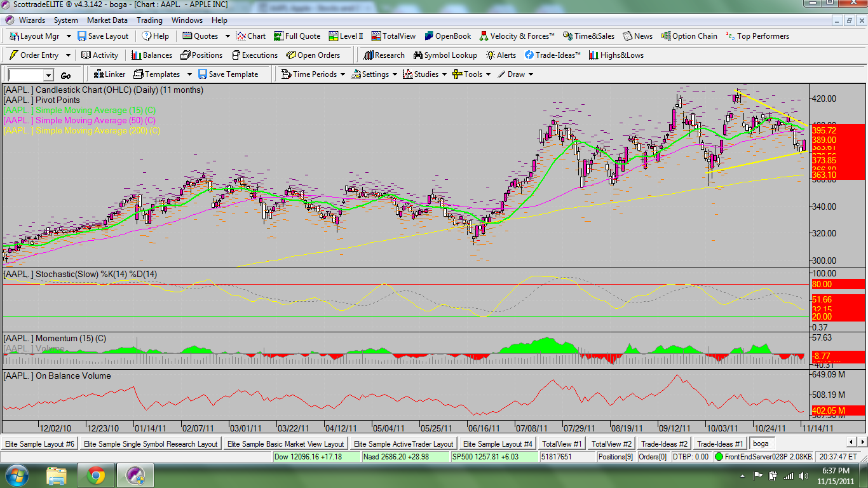Screen dimensions: 868x488
Task: Click the Save Layout toolbar button
Action: tap(103, 36)
